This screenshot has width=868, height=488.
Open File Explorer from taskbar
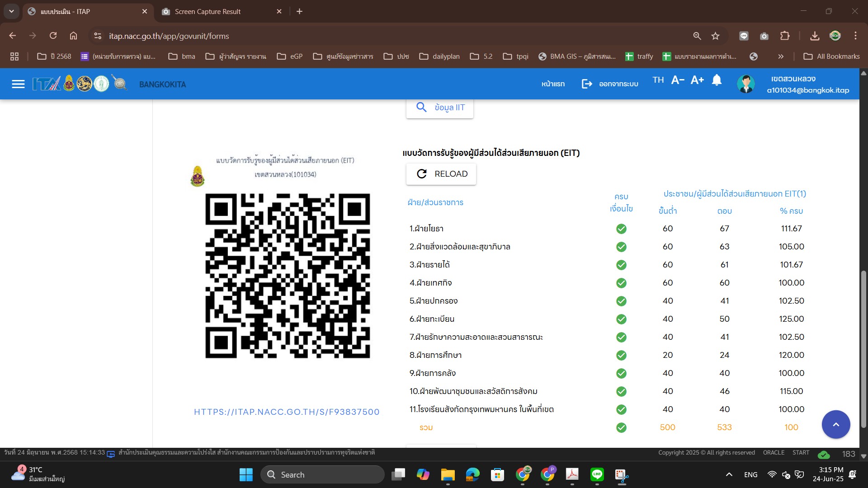point(448,474)
